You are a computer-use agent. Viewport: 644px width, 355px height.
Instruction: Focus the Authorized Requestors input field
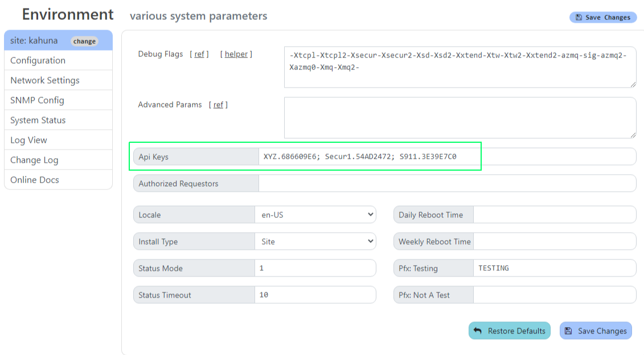446,184
